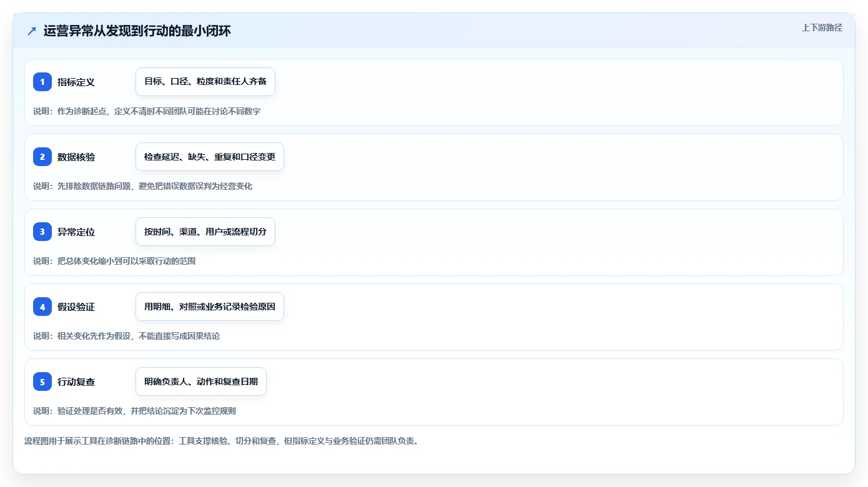
Task: Click the 指标定义 step name
Action: [x=76, y=82]
